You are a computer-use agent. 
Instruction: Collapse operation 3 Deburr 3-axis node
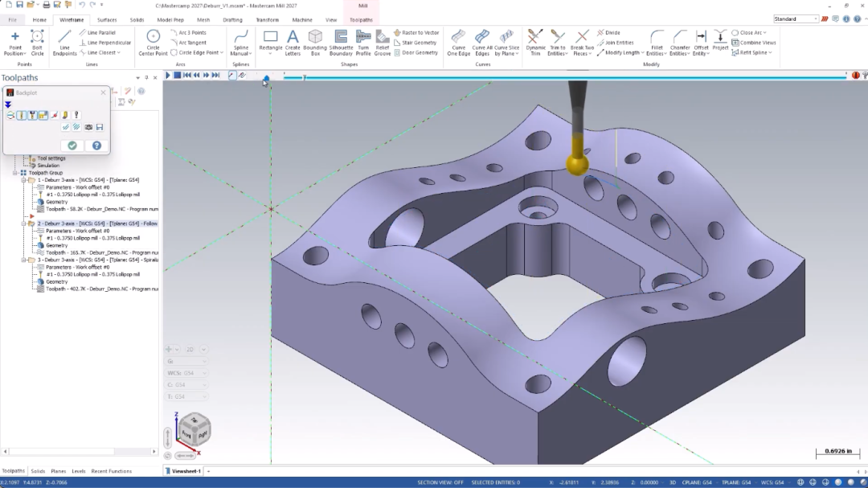(x=24, y=260)
